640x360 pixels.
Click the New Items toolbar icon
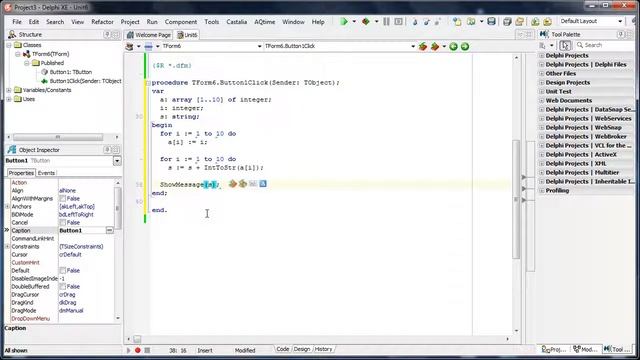457,22
